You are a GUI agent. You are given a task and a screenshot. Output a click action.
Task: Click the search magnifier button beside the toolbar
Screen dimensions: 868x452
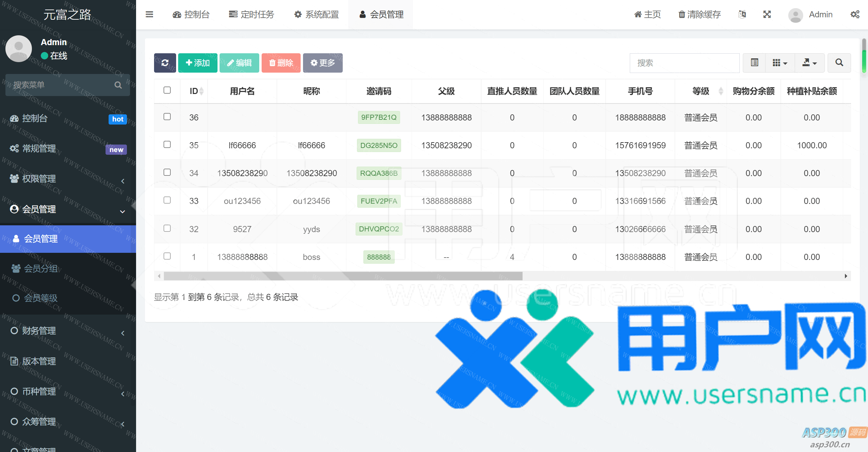(839, 63)
